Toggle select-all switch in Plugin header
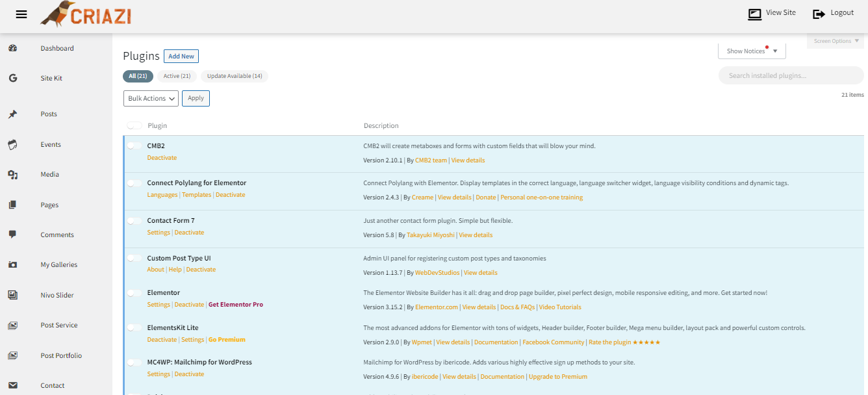 tap(134, 125)
